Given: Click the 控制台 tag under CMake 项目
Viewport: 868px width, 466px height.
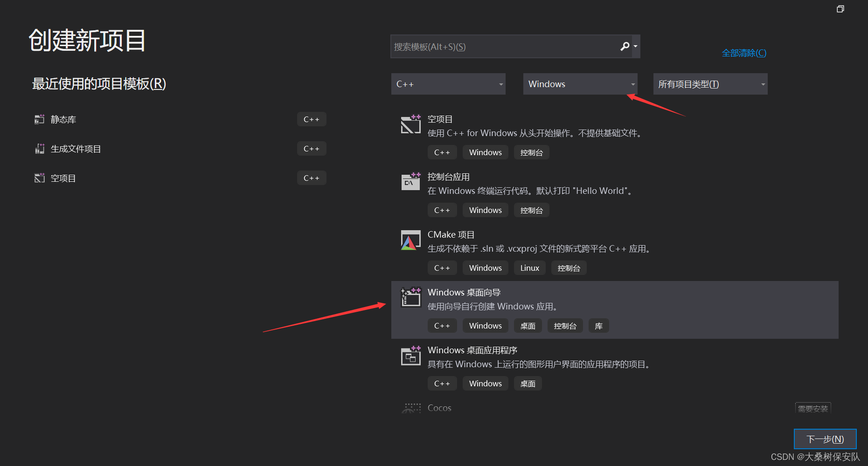Looking at the screenshot, I should 569,268.
